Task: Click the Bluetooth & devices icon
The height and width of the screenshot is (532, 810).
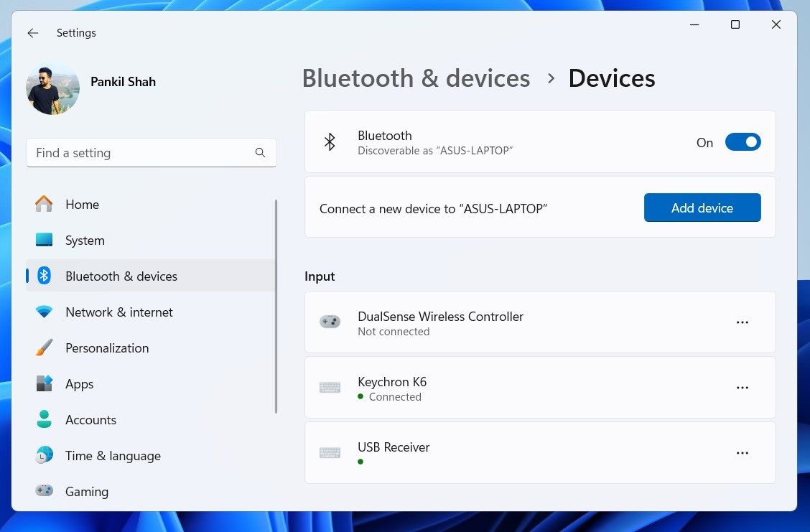Action: [x=43, y=276]
